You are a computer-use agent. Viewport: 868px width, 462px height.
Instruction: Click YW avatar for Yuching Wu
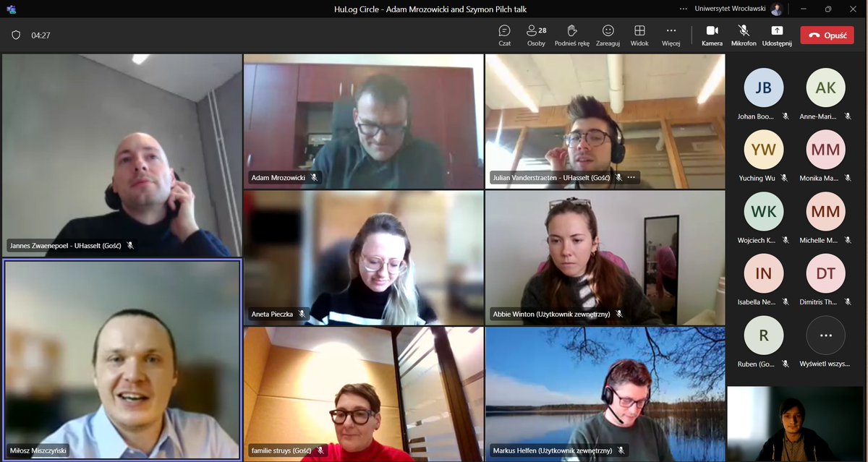tap(763, 150)
